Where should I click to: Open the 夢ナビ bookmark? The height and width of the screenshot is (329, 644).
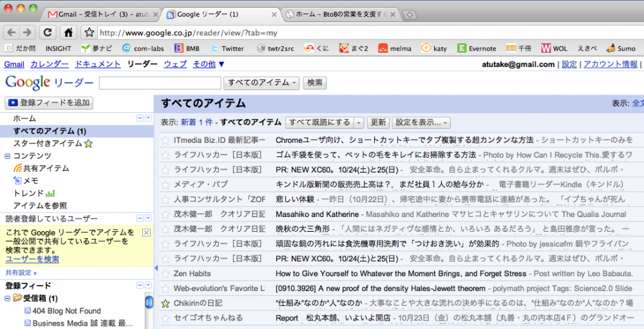click(97, 48)
